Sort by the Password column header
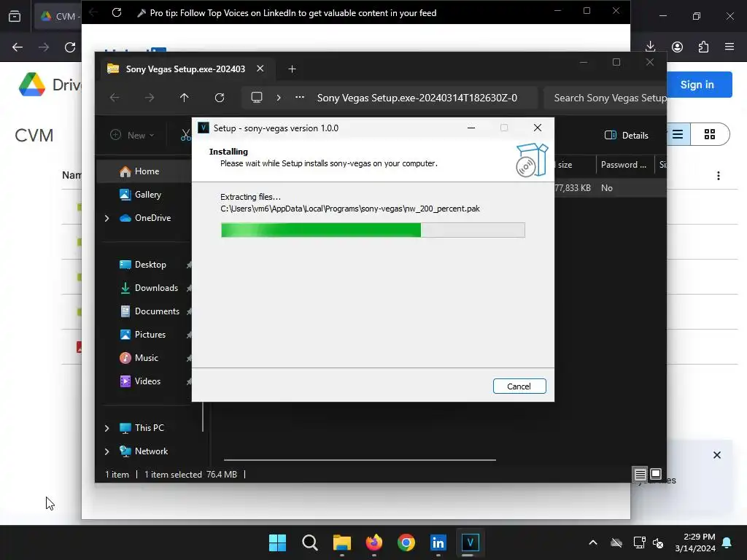This screenshot has width=747, height=560. point(624,165)
